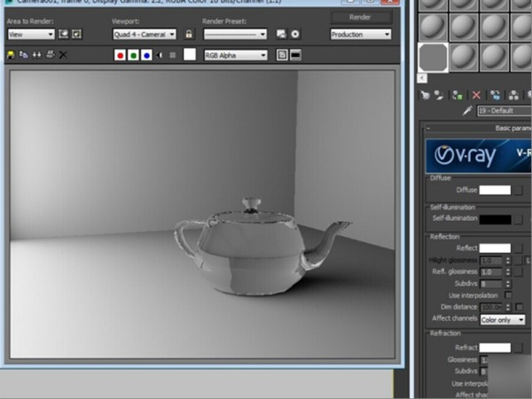532x399 pixels.
Task: Open the Production render mode dropdown
Action: click(361, 35)
